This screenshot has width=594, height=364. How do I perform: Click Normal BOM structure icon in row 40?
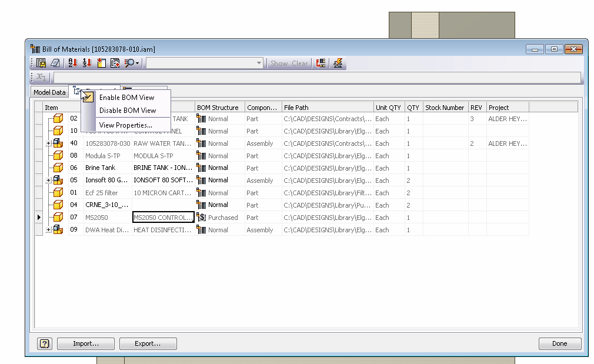coord(201,143)
